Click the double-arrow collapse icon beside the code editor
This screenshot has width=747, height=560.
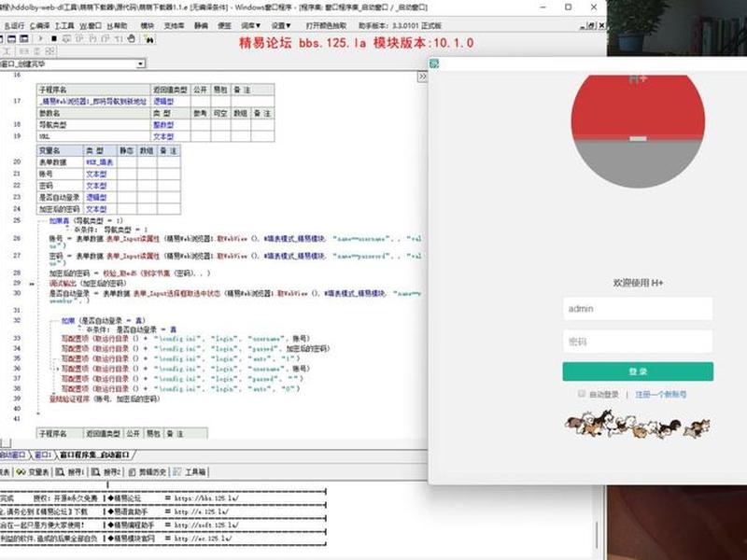tap(422, 77)
